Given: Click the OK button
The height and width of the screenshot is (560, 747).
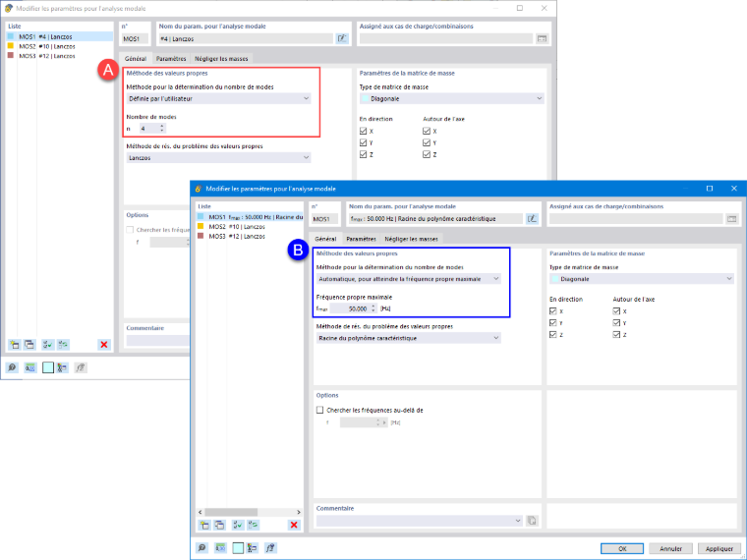Looking at the screenshot, I should (x=622, y=548).
